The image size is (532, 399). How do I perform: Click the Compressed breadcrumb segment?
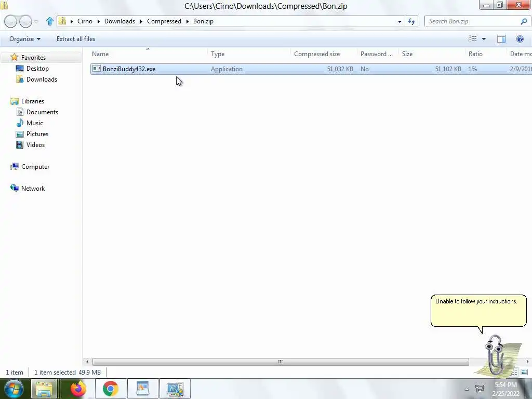[x=164, y=21]
